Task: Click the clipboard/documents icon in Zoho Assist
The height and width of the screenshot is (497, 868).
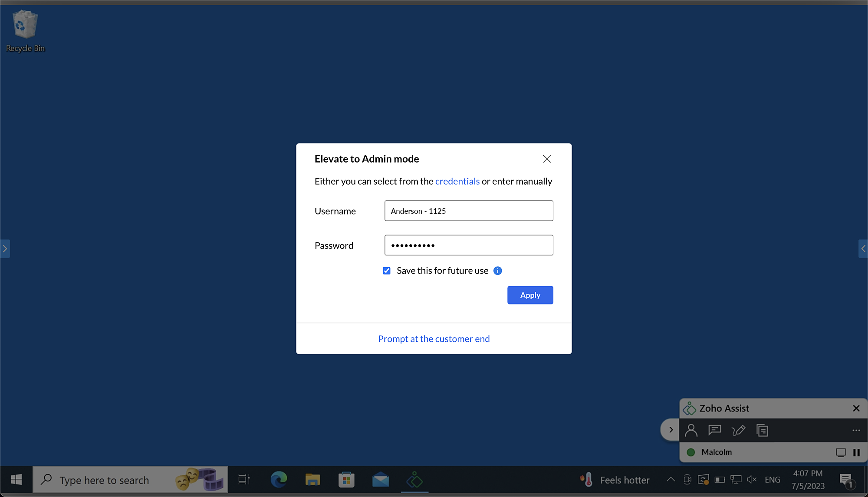Action: (x=762, y=430)
